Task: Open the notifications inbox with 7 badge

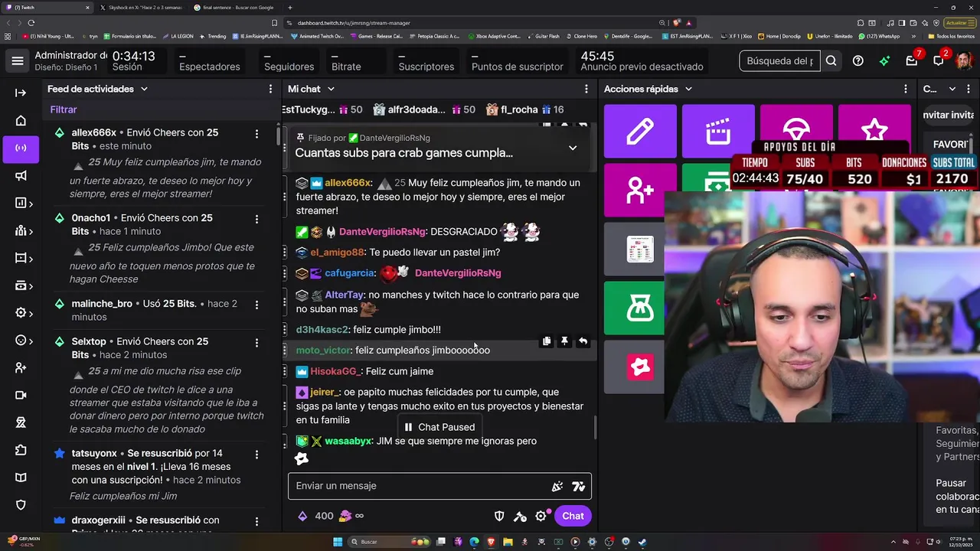Action: click(912, 60)
